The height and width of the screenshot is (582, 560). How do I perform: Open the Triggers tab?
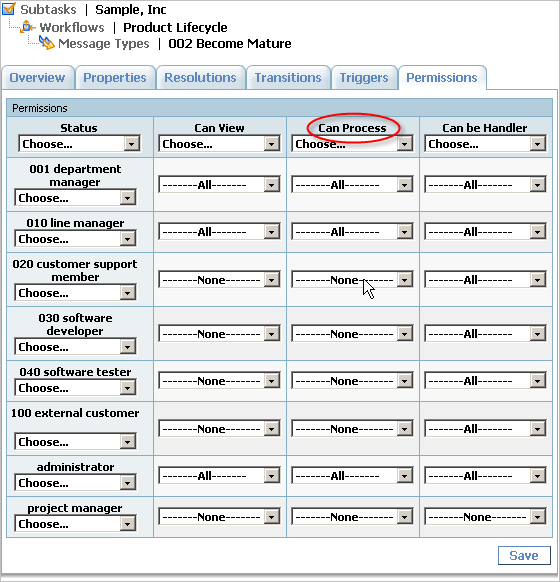(364, 78)
